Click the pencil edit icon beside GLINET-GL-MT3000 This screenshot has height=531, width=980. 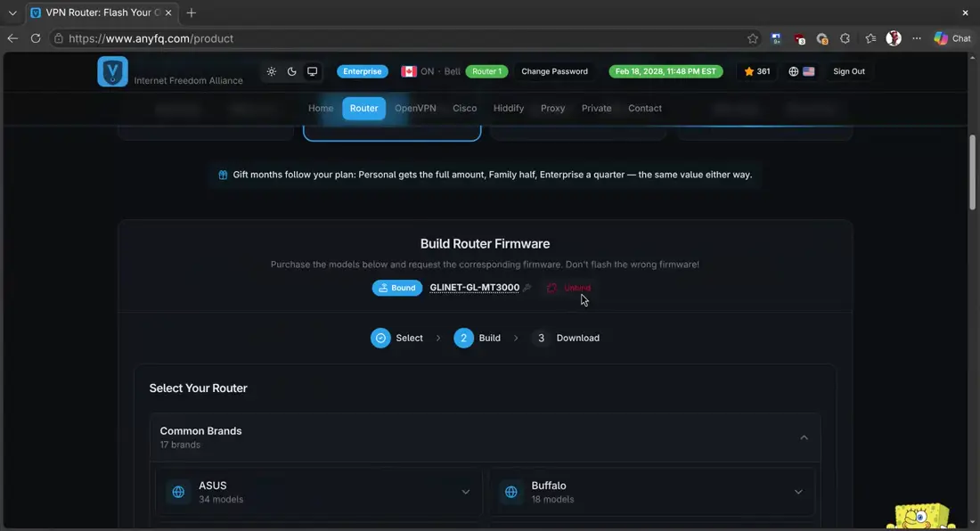tap(527, 288)
